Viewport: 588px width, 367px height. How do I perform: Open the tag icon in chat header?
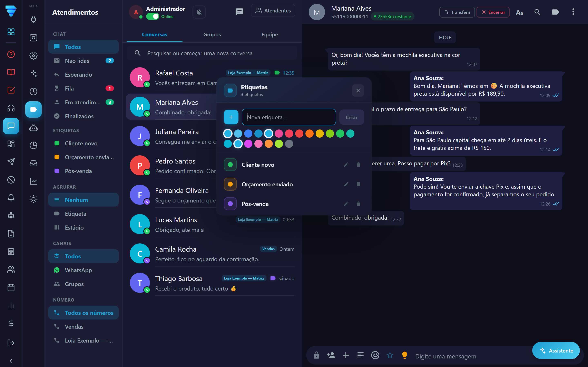tap(555, 12)
